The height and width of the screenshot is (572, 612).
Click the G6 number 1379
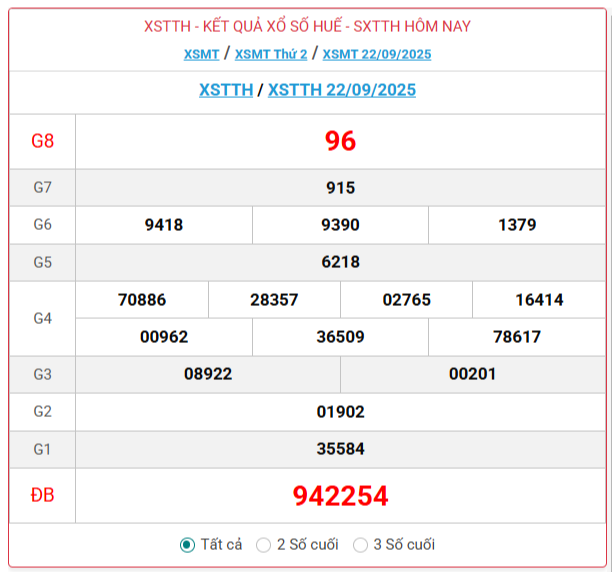pos(517,225)
